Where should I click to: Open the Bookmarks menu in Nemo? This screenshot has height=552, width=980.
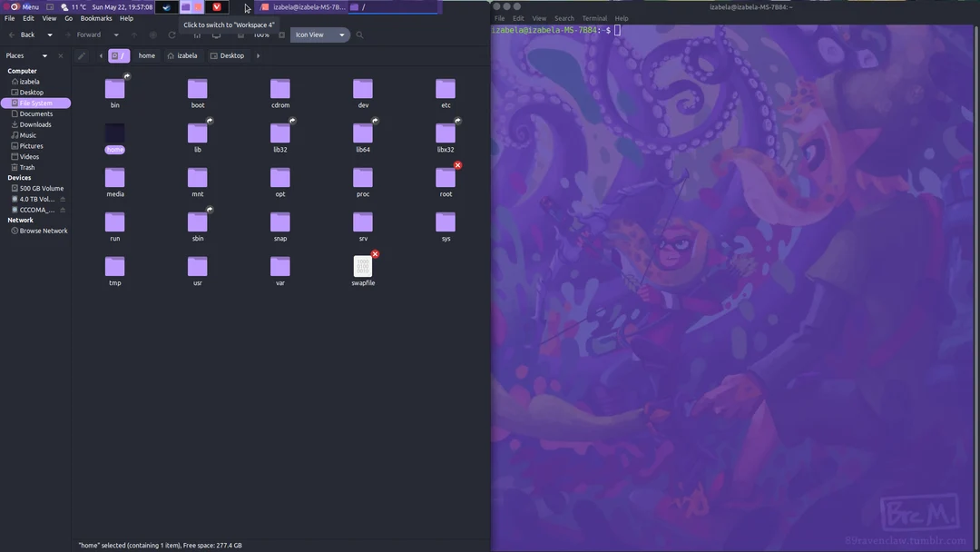pyautogui.click(x=95, y=18)
